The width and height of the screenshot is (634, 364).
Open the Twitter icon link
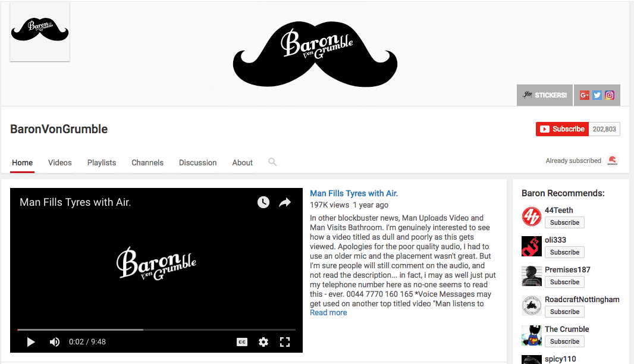tap(597, 95)
